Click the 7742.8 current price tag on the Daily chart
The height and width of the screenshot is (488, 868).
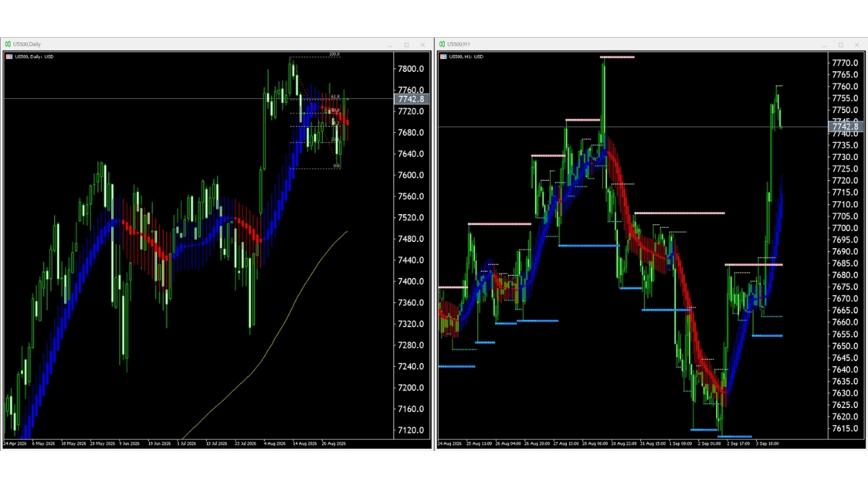pos(412,99)
